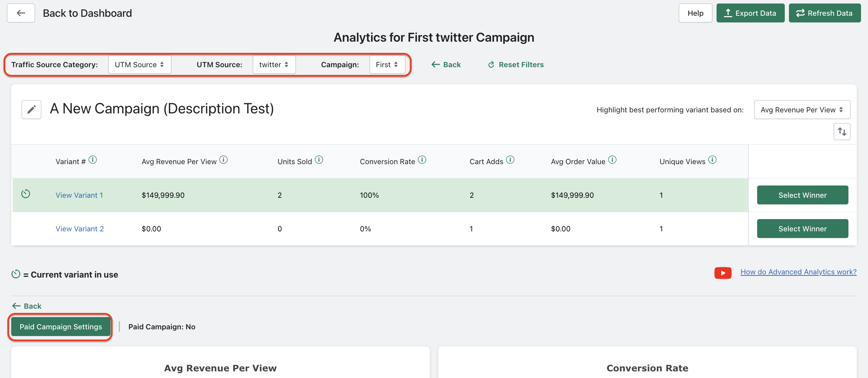Click Export Data button
The height and width of the screenshot is (378, 868).
click(750, 13)
